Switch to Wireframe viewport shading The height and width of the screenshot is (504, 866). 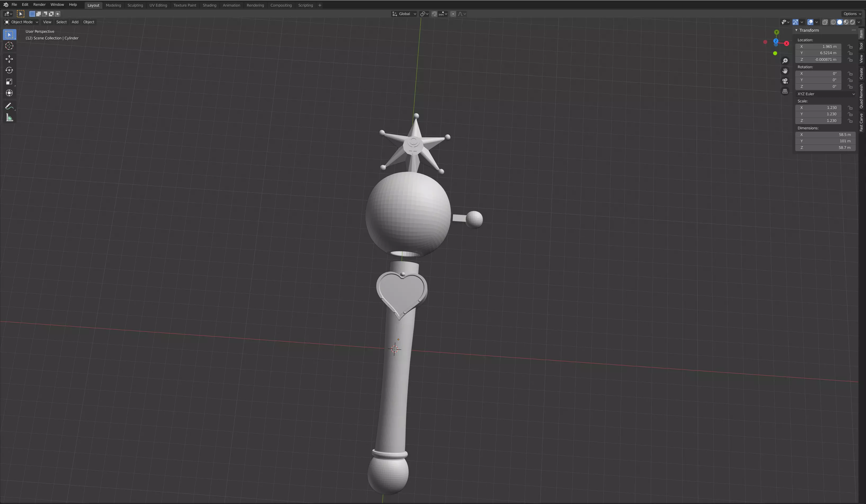coord(833,22)
